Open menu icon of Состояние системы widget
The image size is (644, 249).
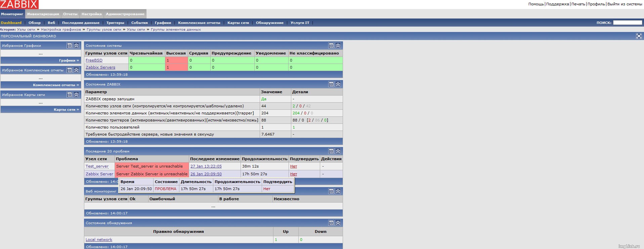pyautogui.click(x=331, y=45)
